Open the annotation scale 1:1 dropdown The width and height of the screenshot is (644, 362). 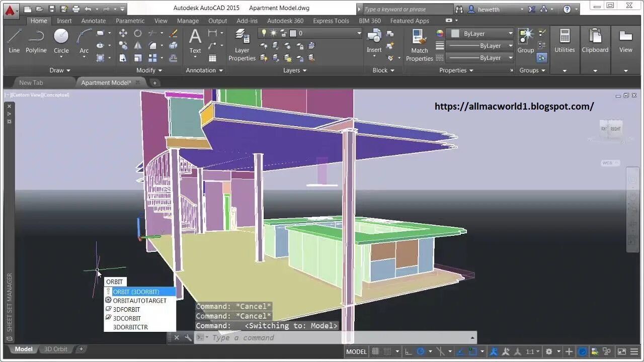533,351
